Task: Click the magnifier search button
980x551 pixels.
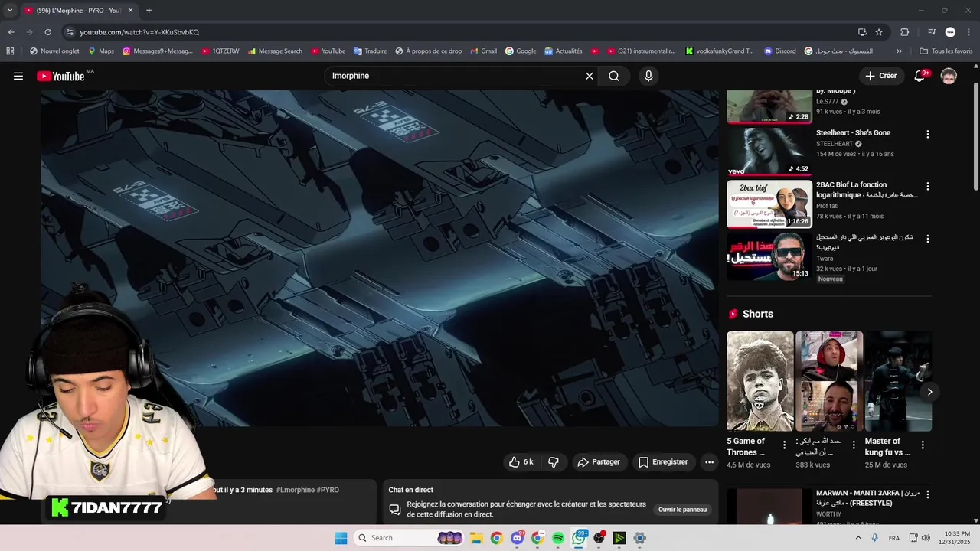Action: (x=614, y=76)
